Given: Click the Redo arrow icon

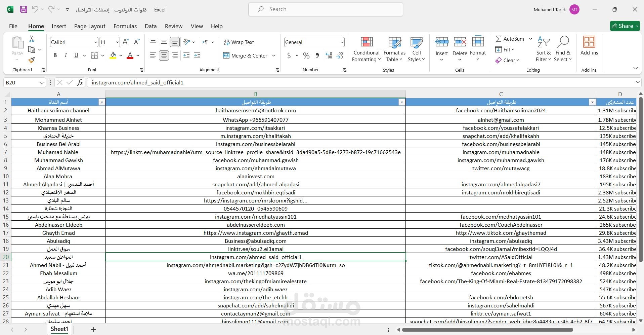Looking at the screenshot, I should coord(51,9).
